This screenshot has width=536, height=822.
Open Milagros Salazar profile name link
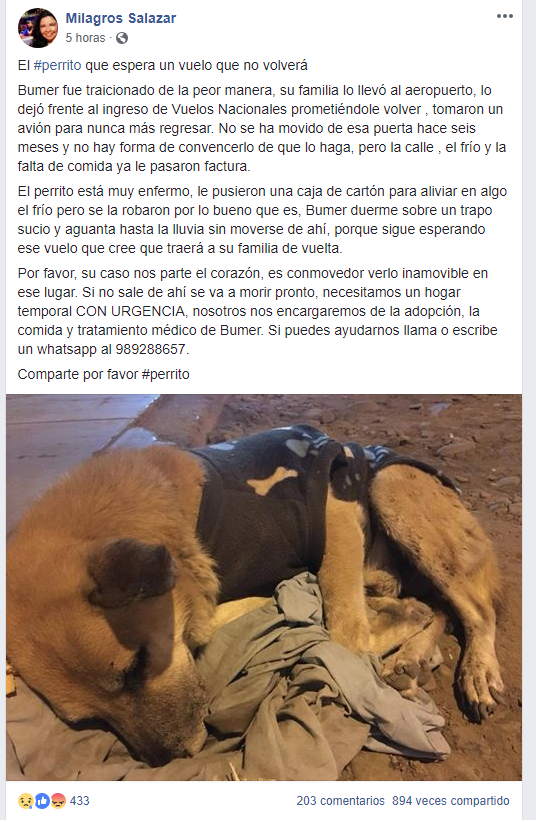click(121, 18)
